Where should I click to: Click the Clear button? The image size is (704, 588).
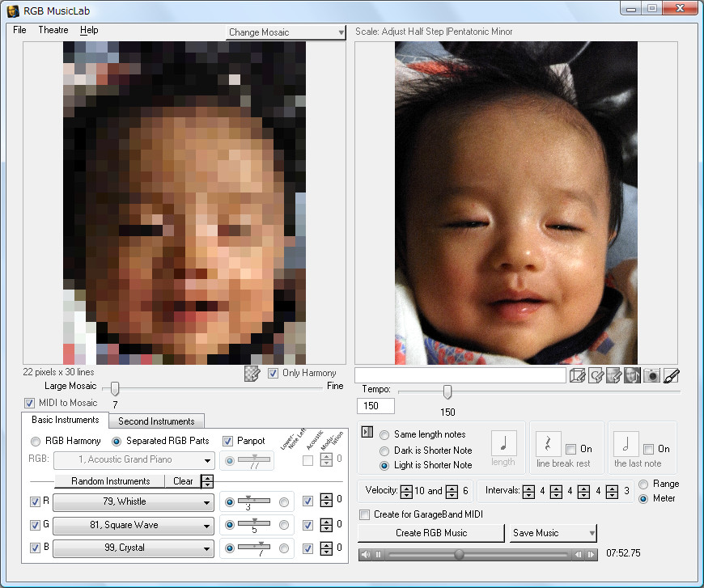point(183,481)
